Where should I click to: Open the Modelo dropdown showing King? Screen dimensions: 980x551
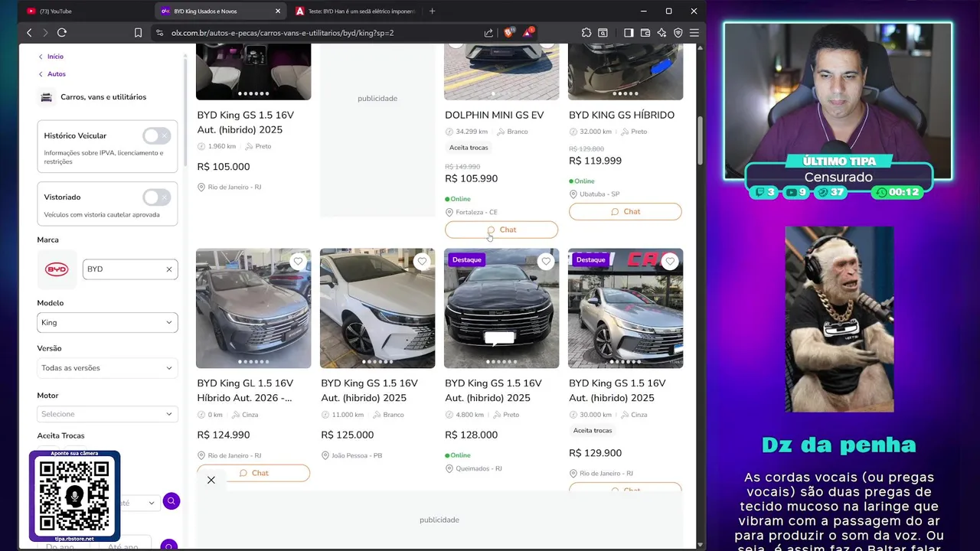coord(107,322)
